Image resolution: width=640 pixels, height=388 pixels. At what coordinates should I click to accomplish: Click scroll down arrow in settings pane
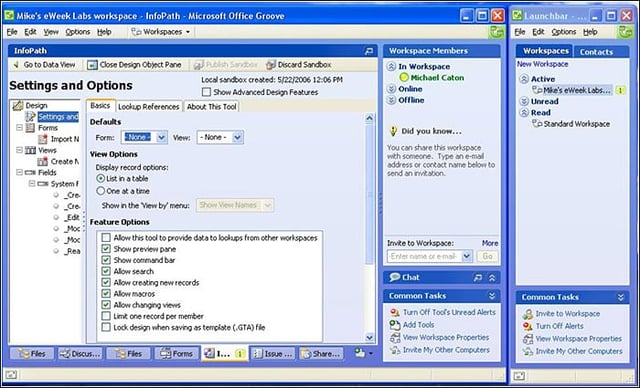(369, 337)
